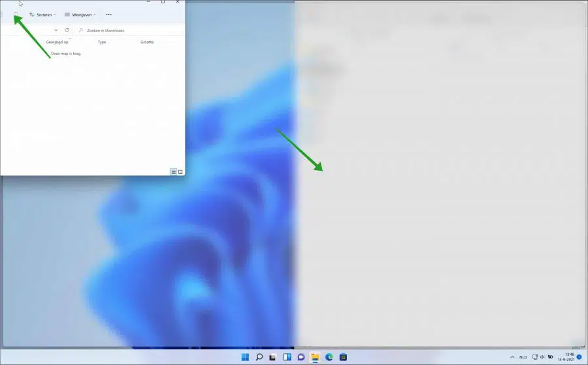Switch to large thumbnails view in Explorer status bar
The height and width of the screenshot is (365, 588).
click(180, 171)
